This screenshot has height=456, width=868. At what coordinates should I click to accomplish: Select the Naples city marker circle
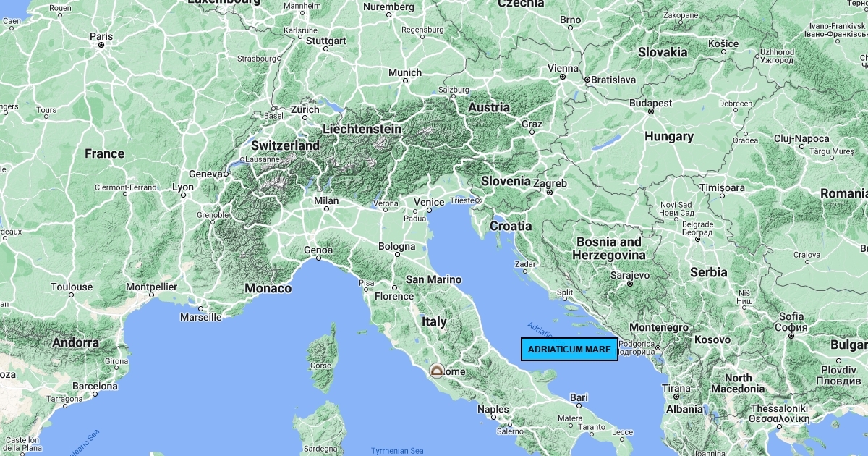[494, 418]
